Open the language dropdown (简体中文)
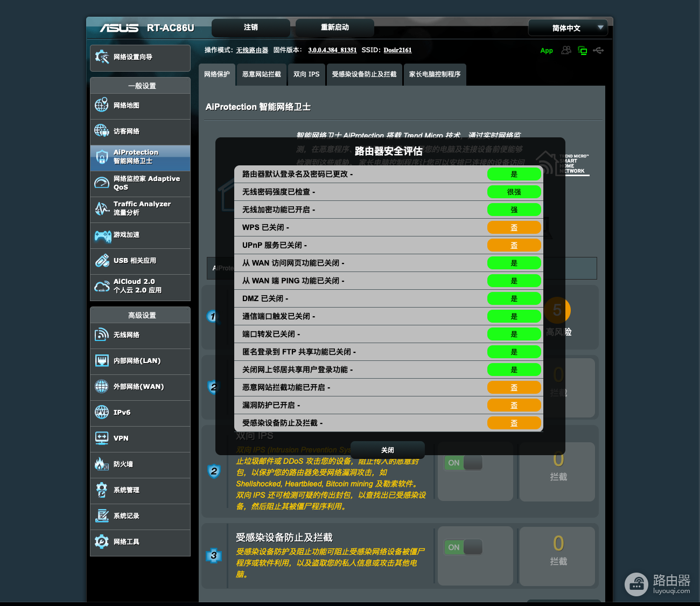 coord(568,28)
